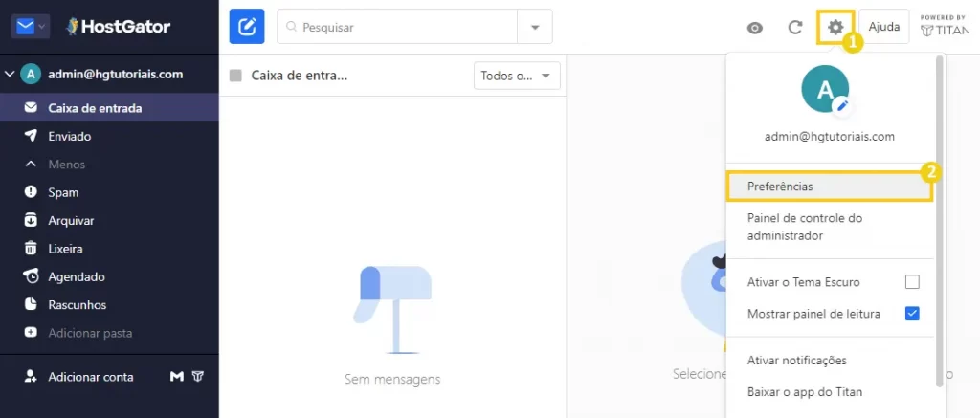Edit profile picture via pencil icon
Screen dimensions: 980x418
tap(842, 105)
